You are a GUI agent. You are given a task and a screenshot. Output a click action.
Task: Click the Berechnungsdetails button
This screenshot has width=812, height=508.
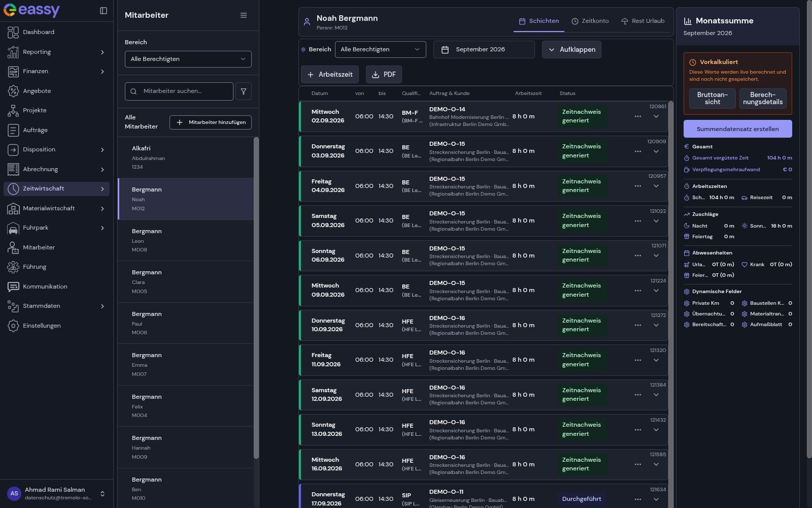tap(763, 99)
